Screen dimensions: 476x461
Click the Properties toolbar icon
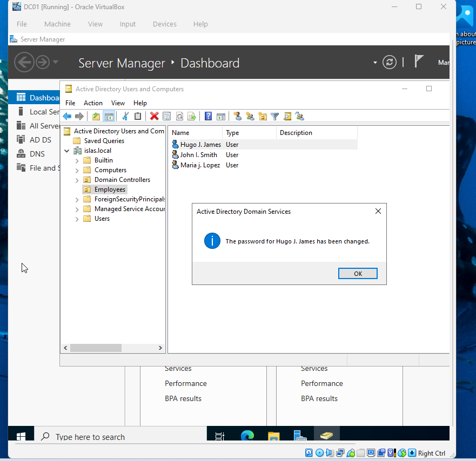(166, 116)
